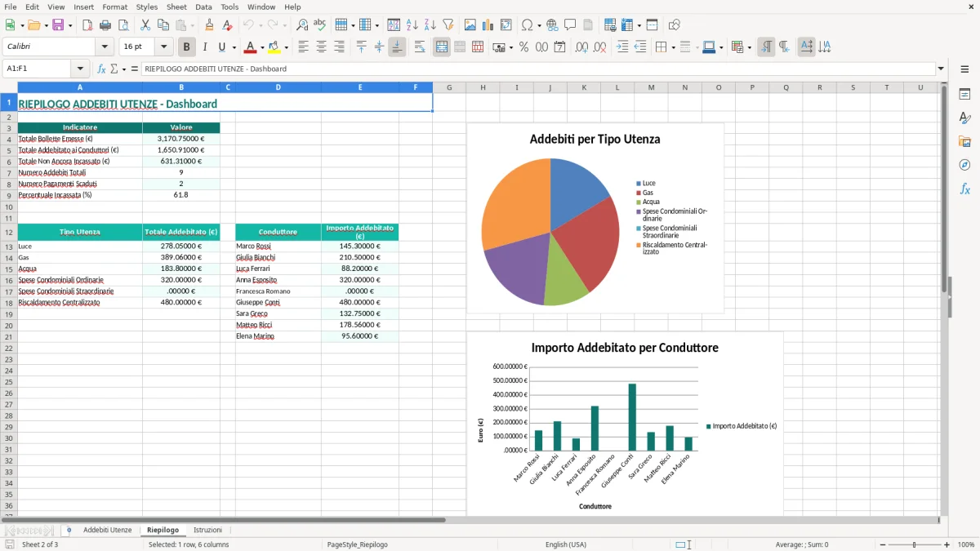Sort descending Z to A
This screenshot has width=980, height=551.
(430, 25)
